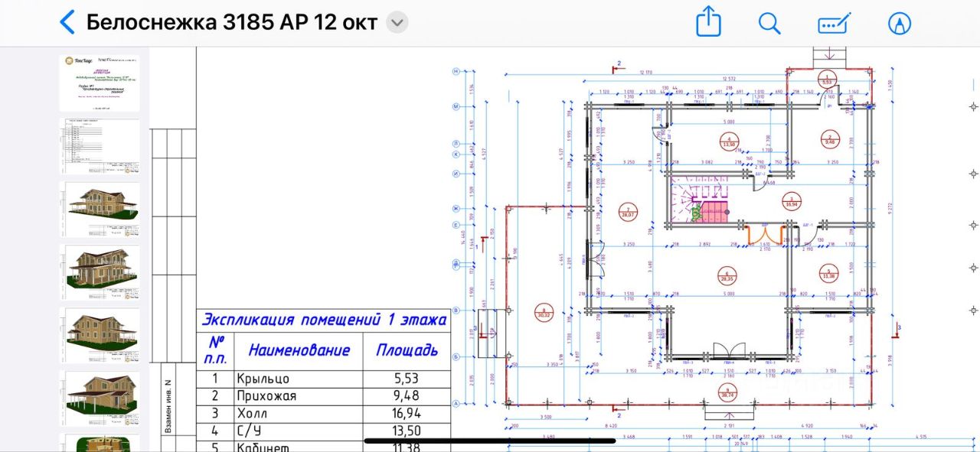Click room marker 5 with 11,38 on plan
Screen dimensions: 980x452
(x=828, y=275)
